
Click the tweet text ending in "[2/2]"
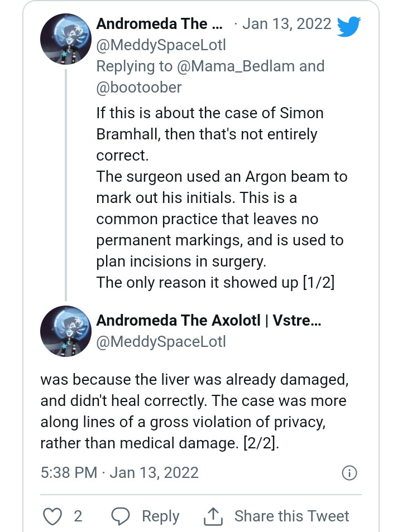[x=193, y=412]
